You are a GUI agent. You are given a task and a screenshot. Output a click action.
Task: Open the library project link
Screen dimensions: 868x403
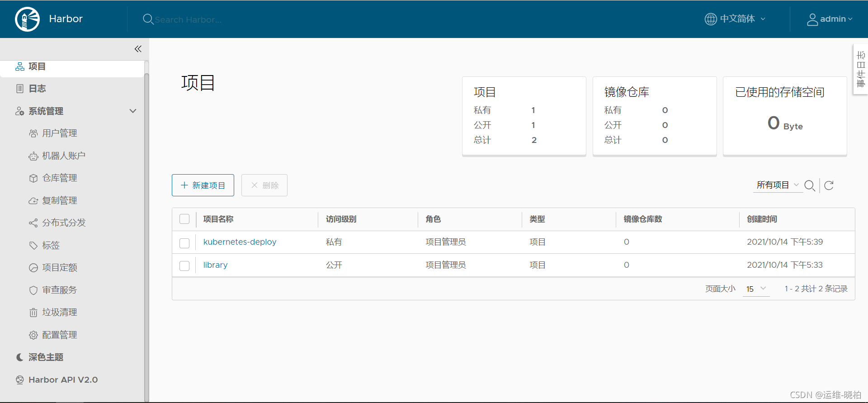click(x=215, y=265)
